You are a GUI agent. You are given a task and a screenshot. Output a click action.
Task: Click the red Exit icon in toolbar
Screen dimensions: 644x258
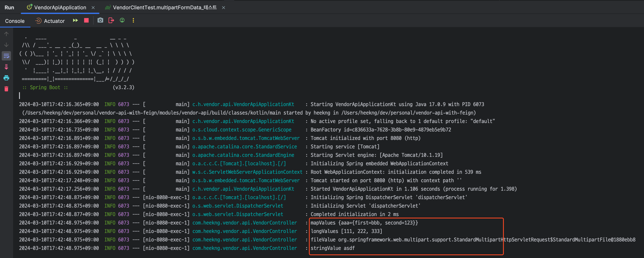click(x=111, y=21)
